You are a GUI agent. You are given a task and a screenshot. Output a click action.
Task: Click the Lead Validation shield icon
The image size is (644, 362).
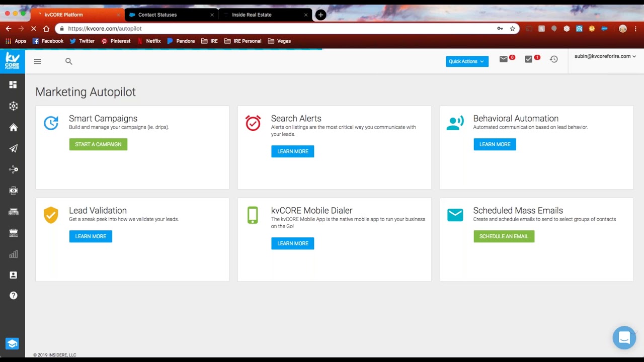coord(51,215)
